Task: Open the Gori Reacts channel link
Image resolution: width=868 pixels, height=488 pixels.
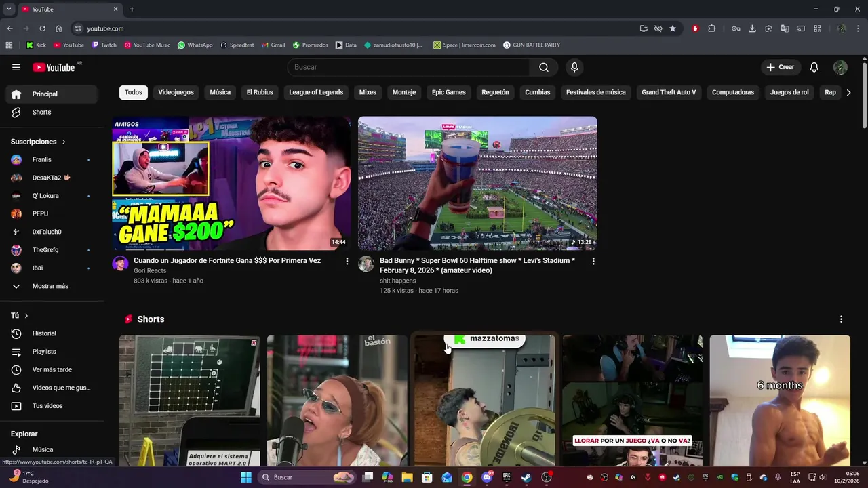Action: [x=150, y=270]
